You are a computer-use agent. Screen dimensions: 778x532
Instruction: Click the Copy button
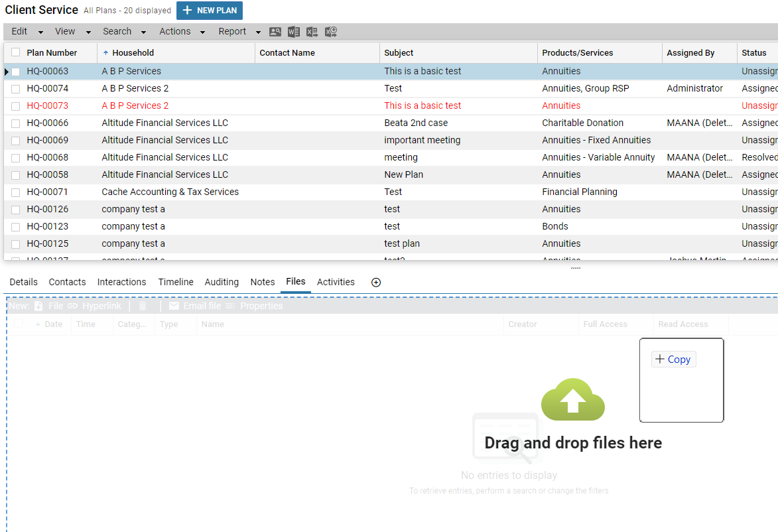pyautogui.click(x=673, y=360)
